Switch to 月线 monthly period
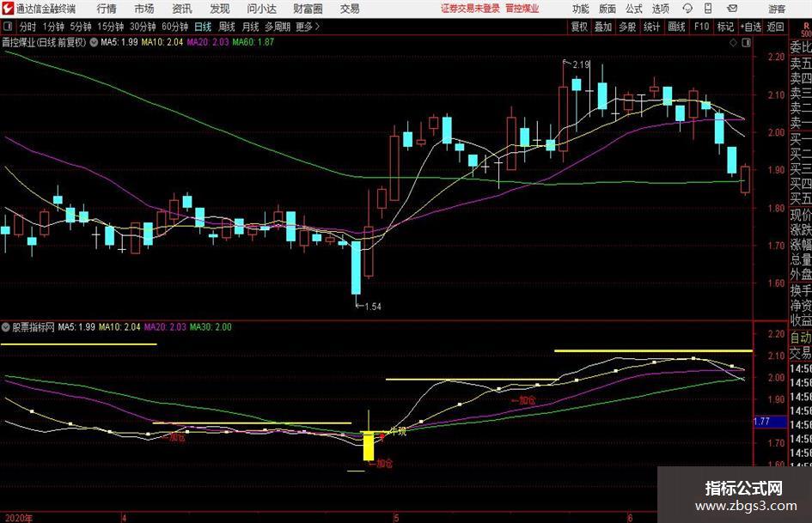 tap(250, 27)
